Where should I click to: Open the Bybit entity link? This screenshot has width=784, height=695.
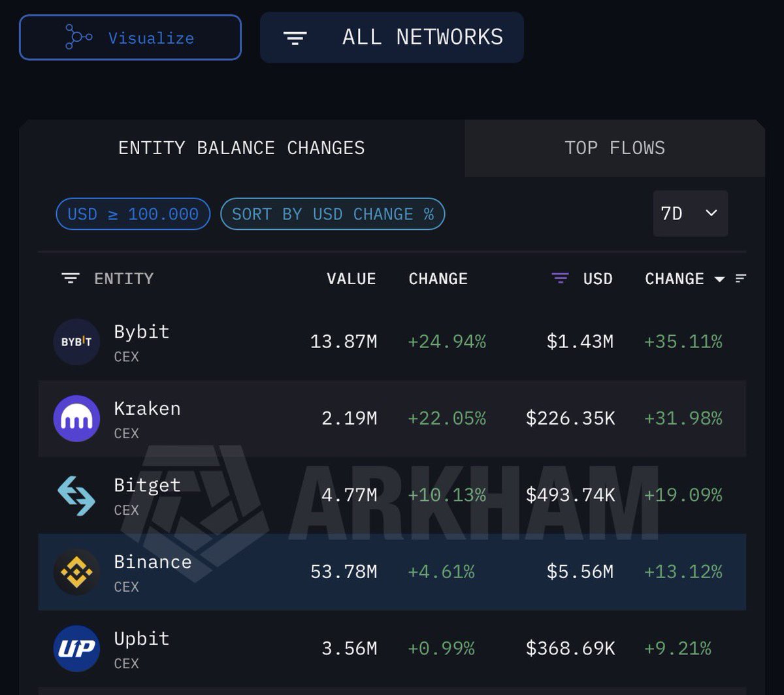(x=142, y=332)
